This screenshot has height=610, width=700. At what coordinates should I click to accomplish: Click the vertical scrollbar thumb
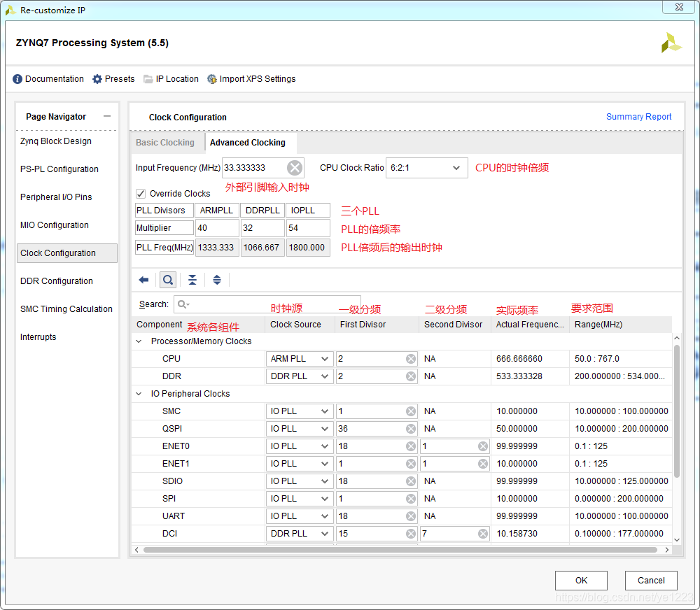point(677,411)
